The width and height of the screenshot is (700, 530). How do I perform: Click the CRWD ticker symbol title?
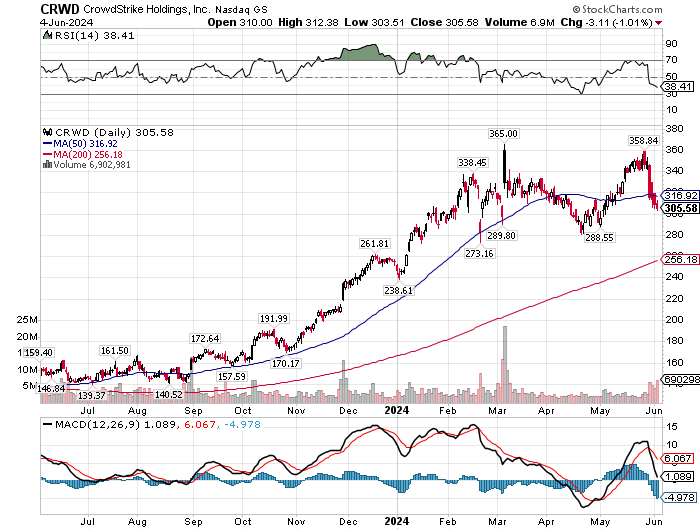tap(60, 9)
